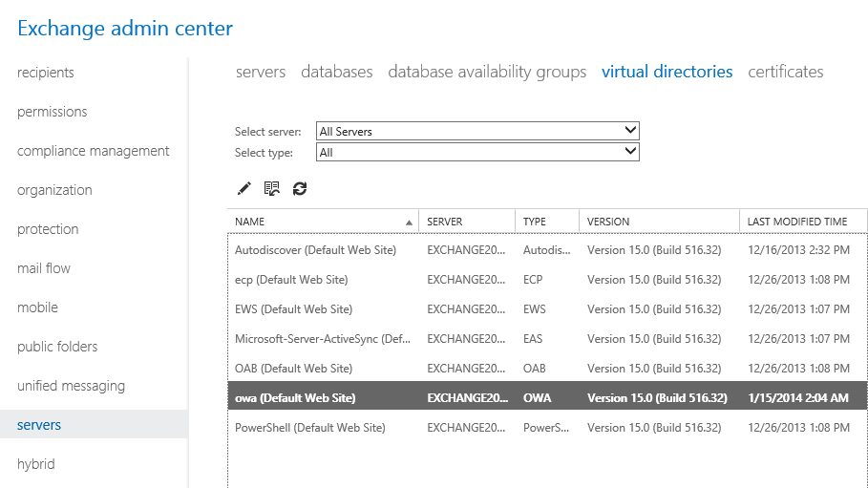
Task: Select the PowerShell (Default Web Site) row
Action: coord(547,428)
